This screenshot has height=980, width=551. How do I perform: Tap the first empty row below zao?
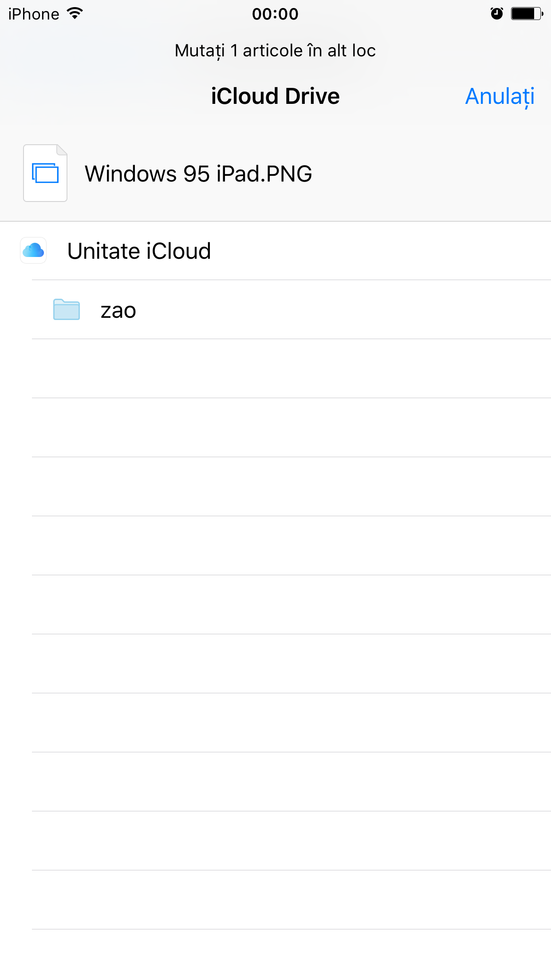click(291, 368)
